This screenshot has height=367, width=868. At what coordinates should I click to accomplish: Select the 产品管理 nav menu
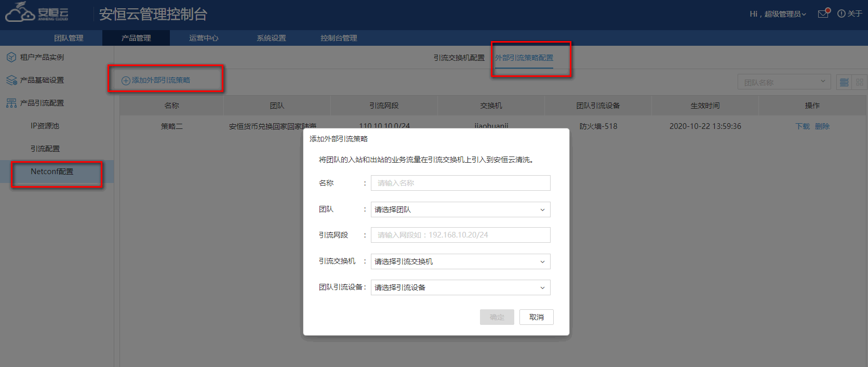pyautogui.click(x=136, y=38)
